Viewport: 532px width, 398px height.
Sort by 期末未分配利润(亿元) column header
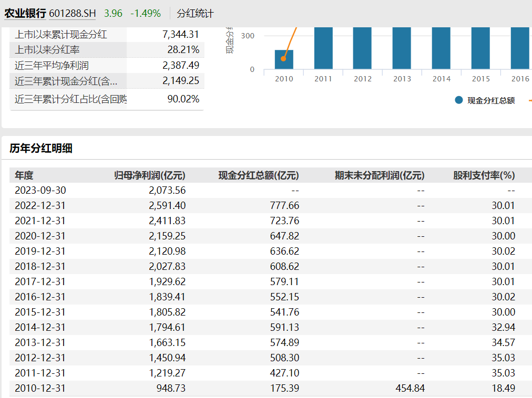(x=380, y=175)
